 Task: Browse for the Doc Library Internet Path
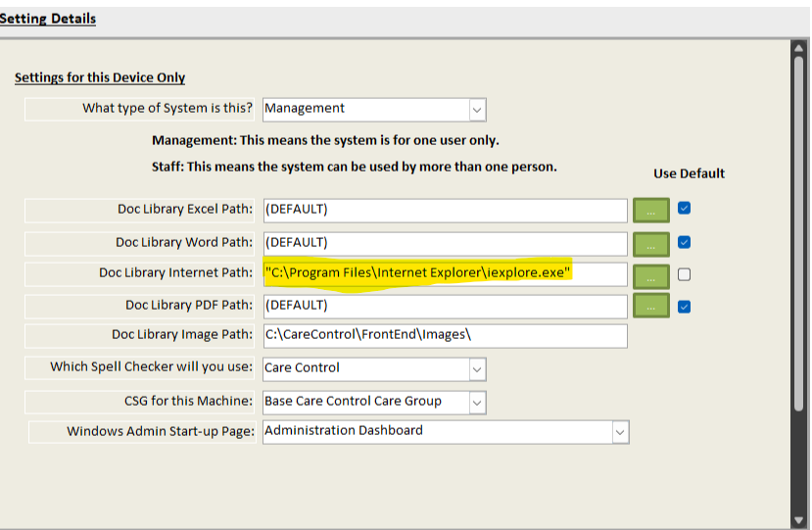651,276
